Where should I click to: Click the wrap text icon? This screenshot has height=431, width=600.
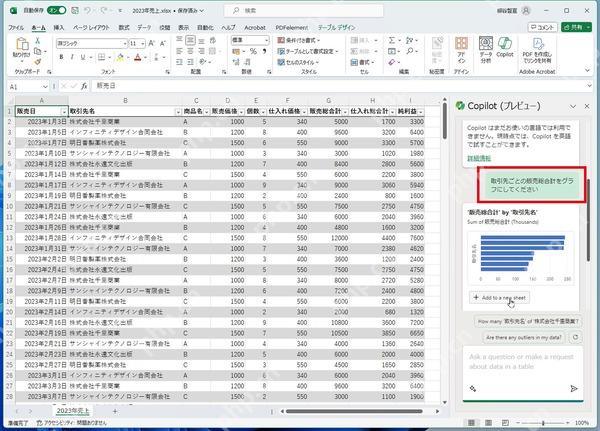[x=213, y=40]
